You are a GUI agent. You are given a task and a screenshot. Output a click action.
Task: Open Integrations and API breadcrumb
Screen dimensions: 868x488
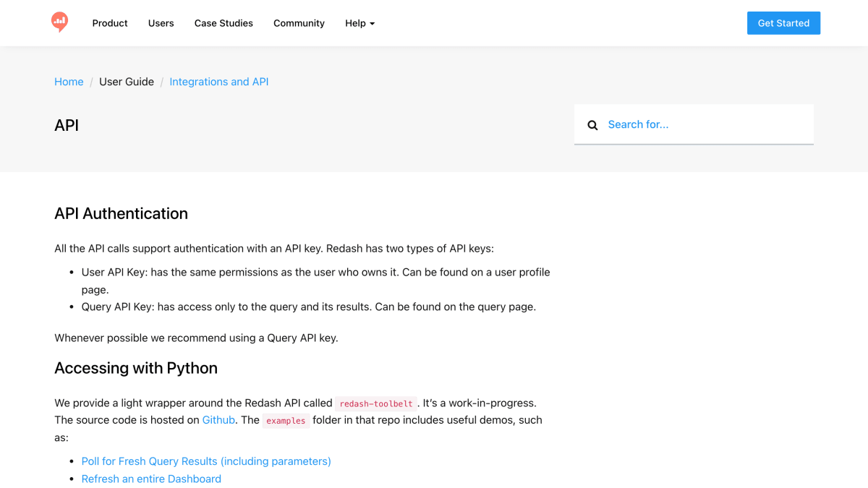tap(219, 82)
